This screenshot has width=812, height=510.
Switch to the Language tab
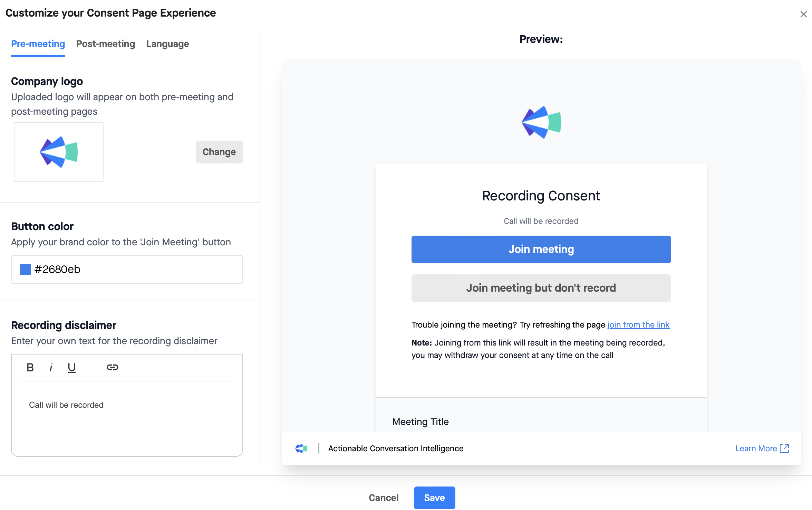coord(167,44)
